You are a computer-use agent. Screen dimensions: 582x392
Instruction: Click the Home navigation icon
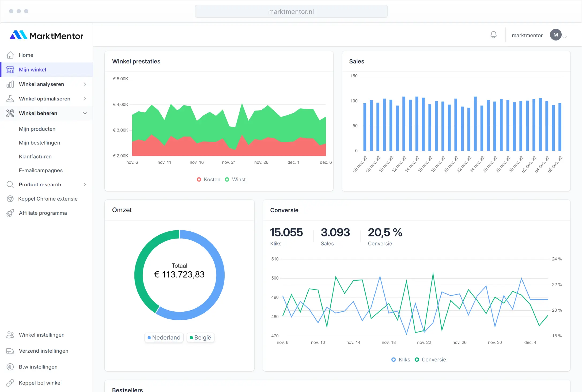pos(10,55)
